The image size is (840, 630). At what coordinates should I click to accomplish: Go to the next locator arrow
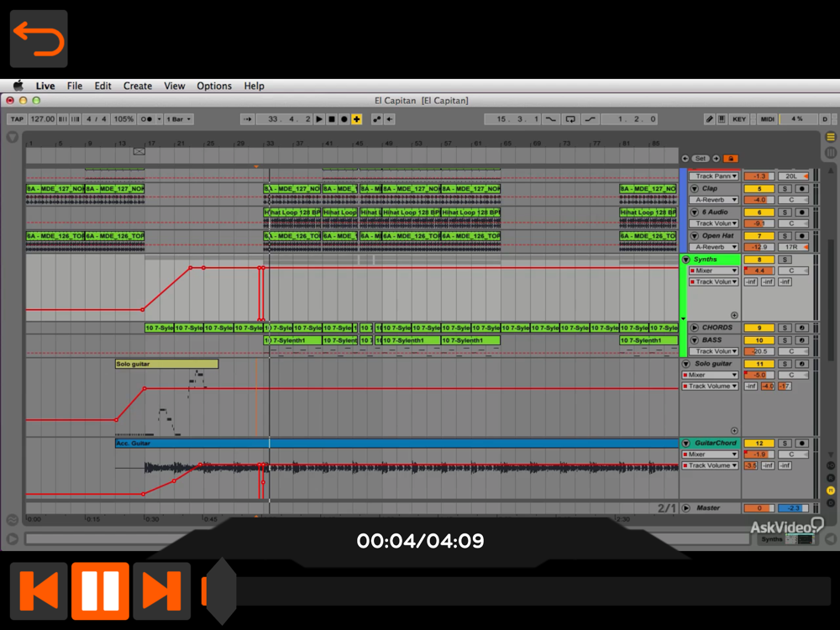click(x=716, y=159)
